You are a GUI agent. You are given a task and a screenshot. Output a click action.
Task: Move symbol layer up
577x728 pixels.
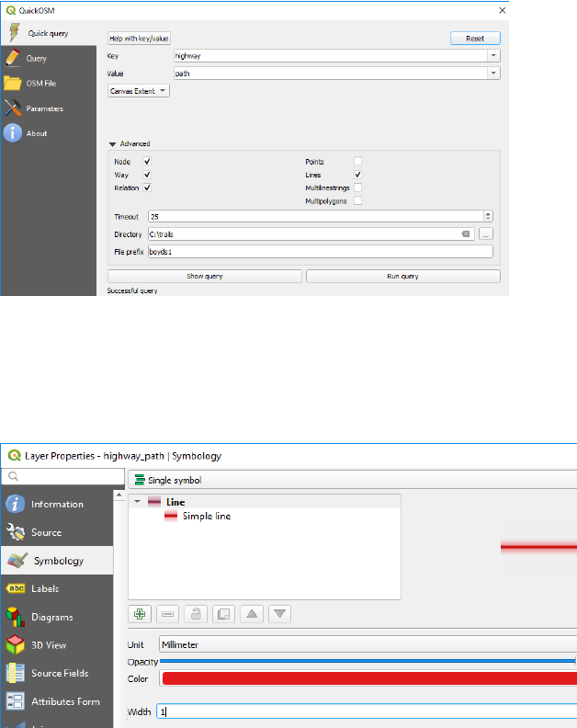point(252,614)
